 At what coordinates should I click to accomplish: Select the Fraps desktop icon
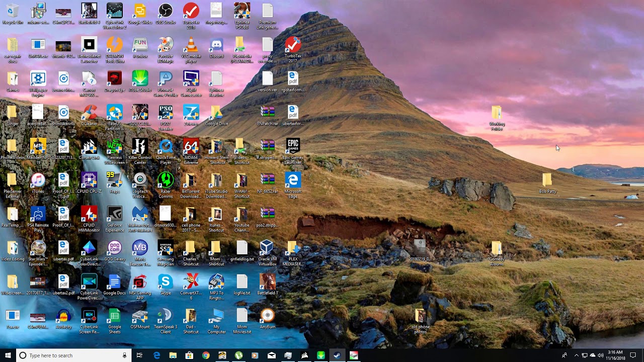click(x=115, y=183)
